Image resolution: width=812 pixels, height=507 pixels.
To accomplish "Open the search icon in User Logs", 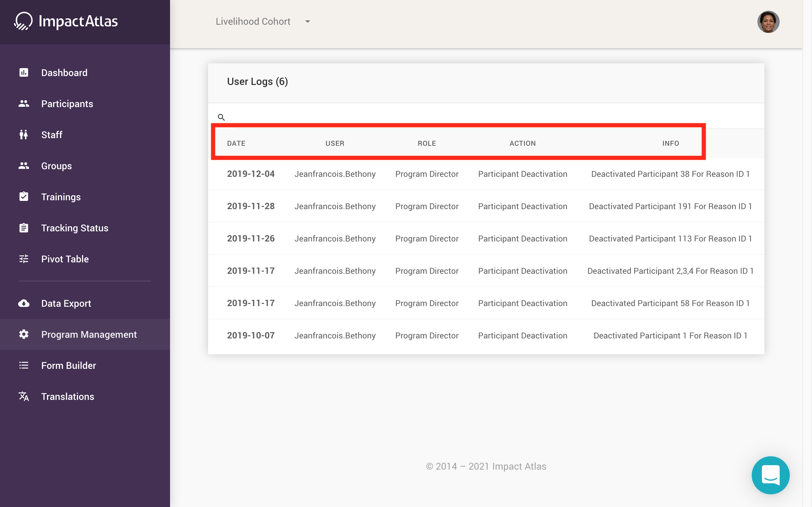I will click(x=221, y=117).
